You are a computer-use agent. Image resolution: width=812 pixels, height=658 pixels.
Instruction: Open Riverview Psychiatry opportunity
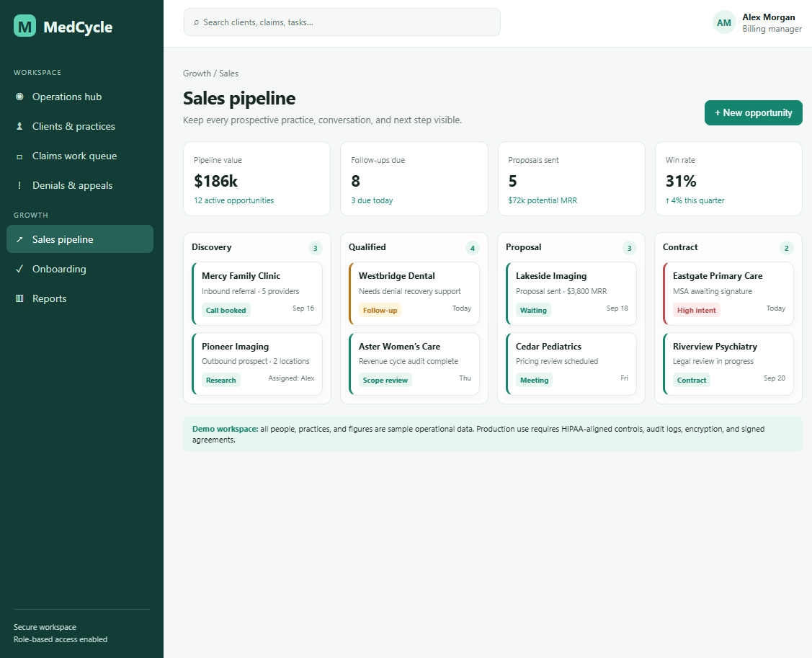click(728, 364)
